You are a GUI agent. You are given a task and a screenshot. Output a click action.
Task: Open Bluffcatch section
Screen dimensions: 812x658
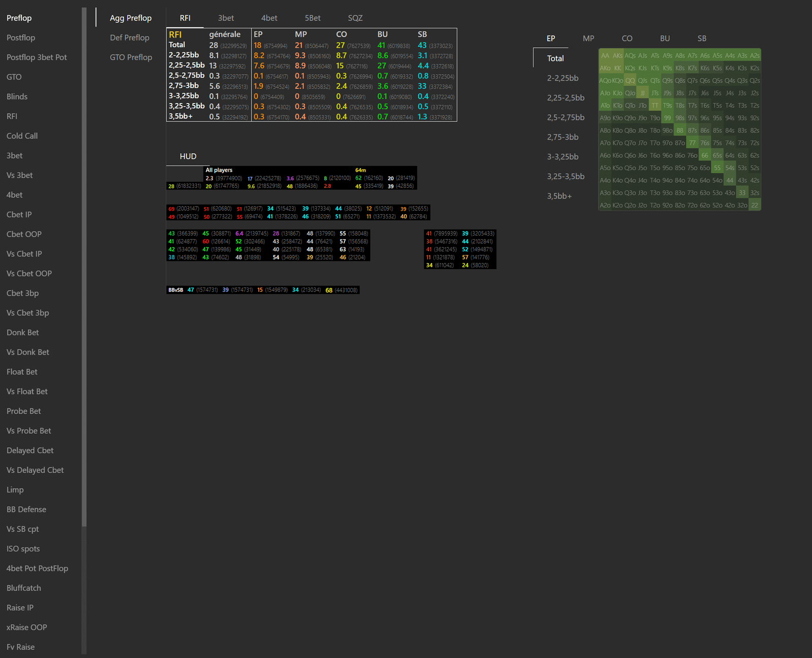tap(24, 588)
